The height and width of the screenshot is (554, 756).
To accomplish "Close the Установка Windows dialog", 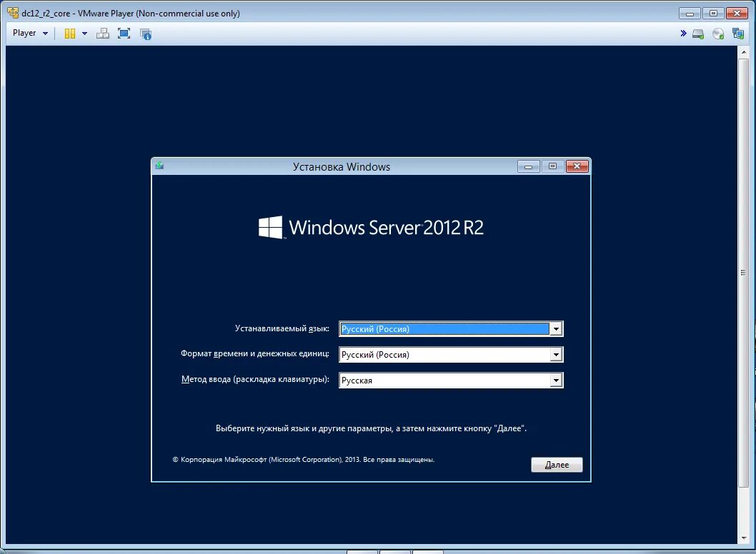I will click(x=577, y=166).
